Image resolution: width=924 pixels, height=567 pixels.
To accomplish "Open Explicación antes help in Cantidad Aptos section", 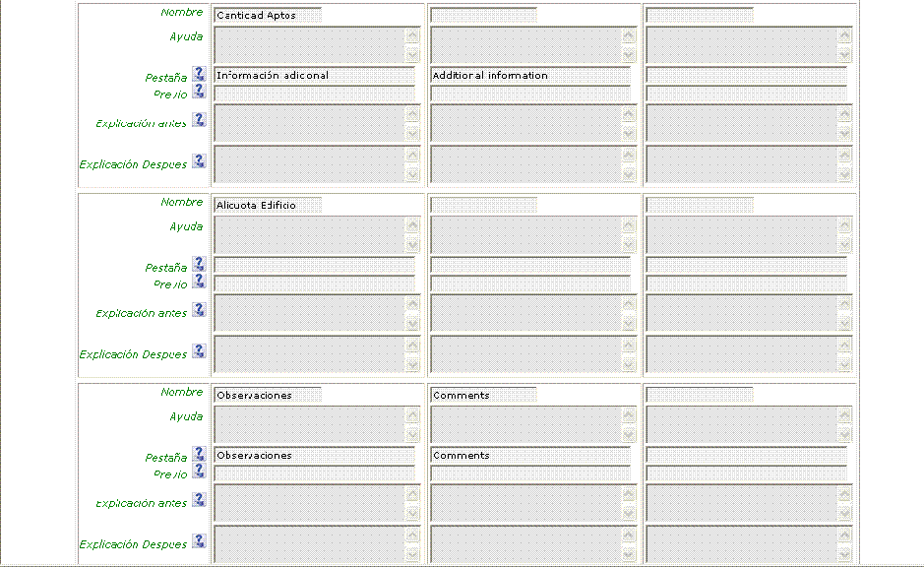I will 199,120.
